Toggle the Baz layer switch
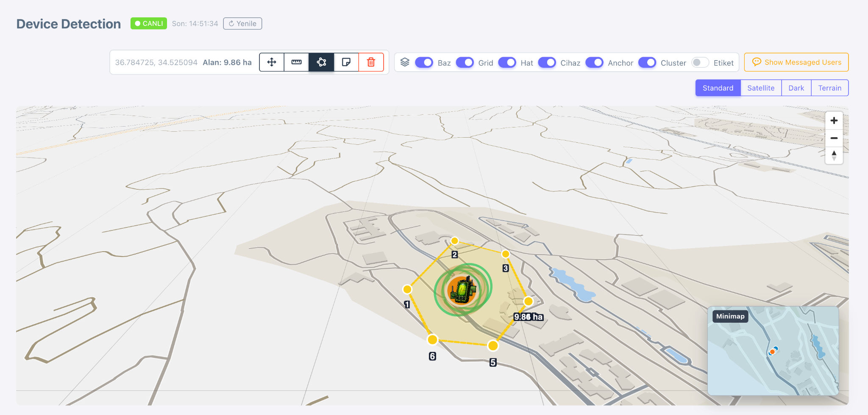Screen dimensions: 868x415 click(x=424, y=62)
